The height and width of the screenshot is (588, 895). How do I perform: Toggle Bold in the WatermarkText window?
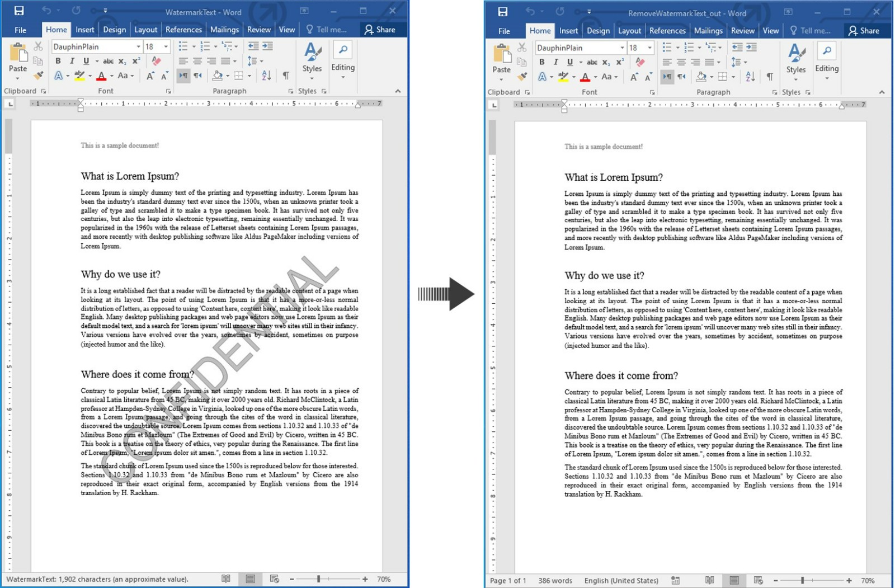point(58,61)
